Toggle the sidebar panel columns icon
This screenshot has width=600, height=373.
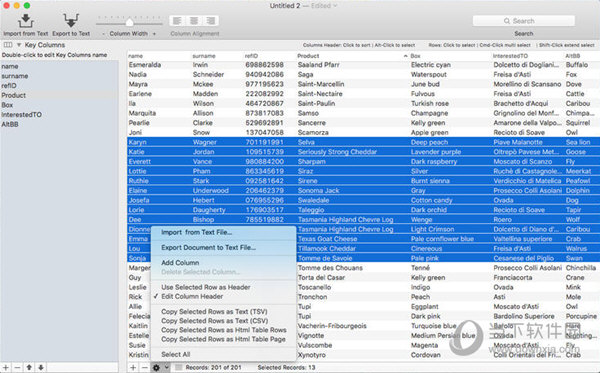click(8, 45)
